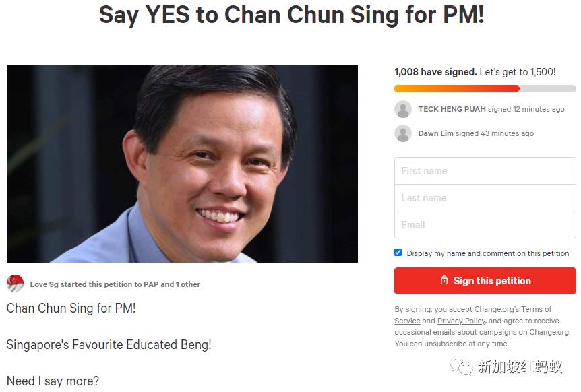Image resolution: width=581 pixels, height=392 pixels.
Task: Click into the Last name field
Action: (x=485, y=198)
